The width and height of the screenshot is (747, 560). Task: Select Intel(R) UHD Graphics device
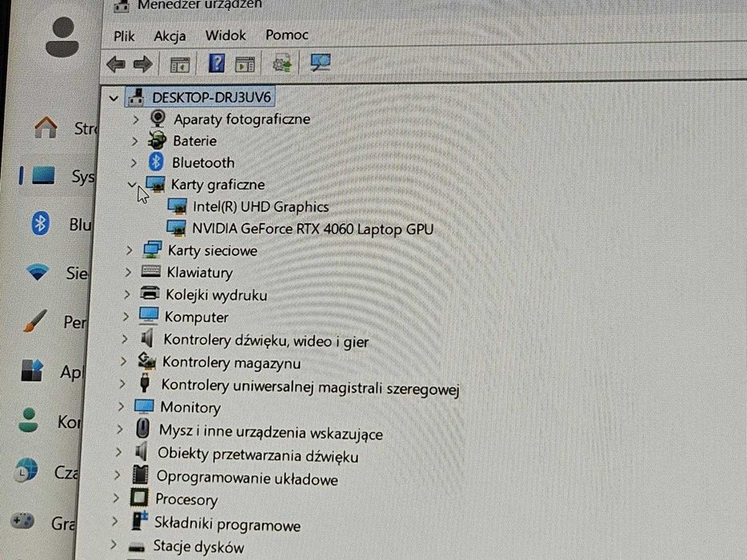click(x=260, y=206)
